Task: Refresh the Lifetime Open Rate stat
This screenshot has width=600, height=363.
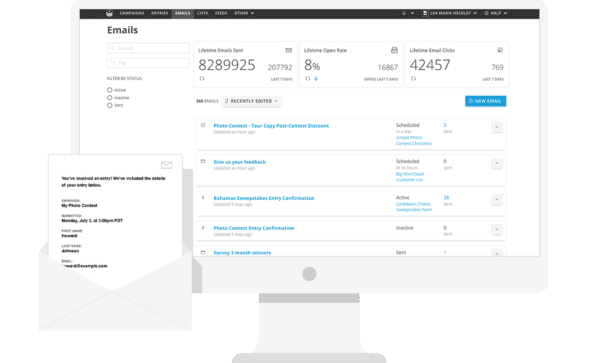Action: 308,78
